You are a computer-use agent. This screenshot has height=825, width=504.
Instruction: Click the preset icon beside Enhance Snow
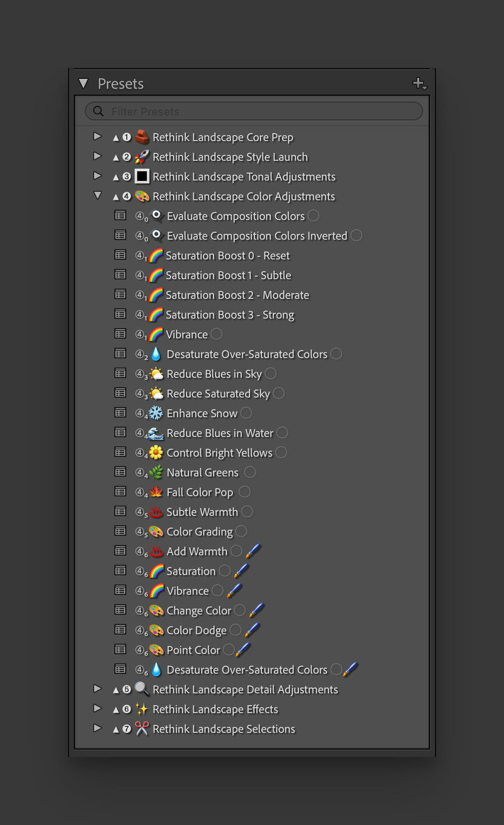pyautogui.click(x=120, y=413)
